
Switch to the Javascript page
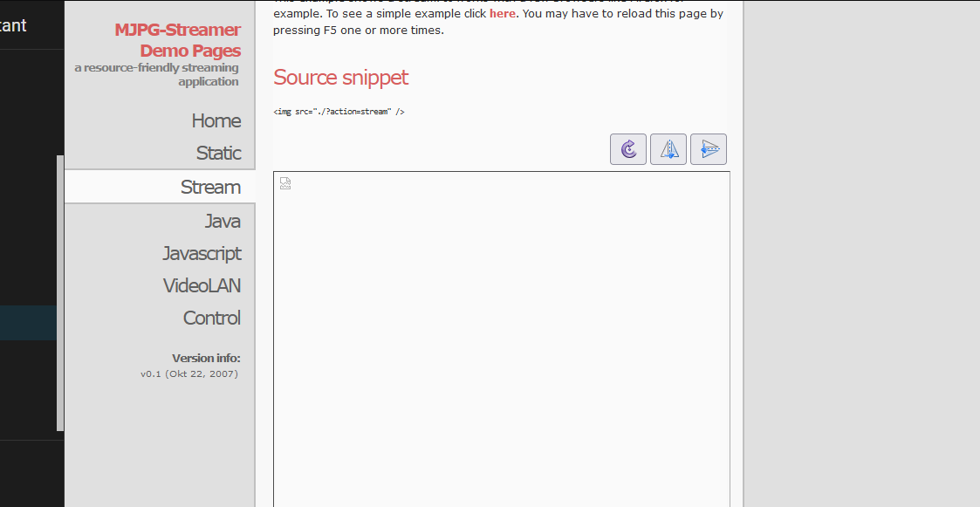coord(202,253)
